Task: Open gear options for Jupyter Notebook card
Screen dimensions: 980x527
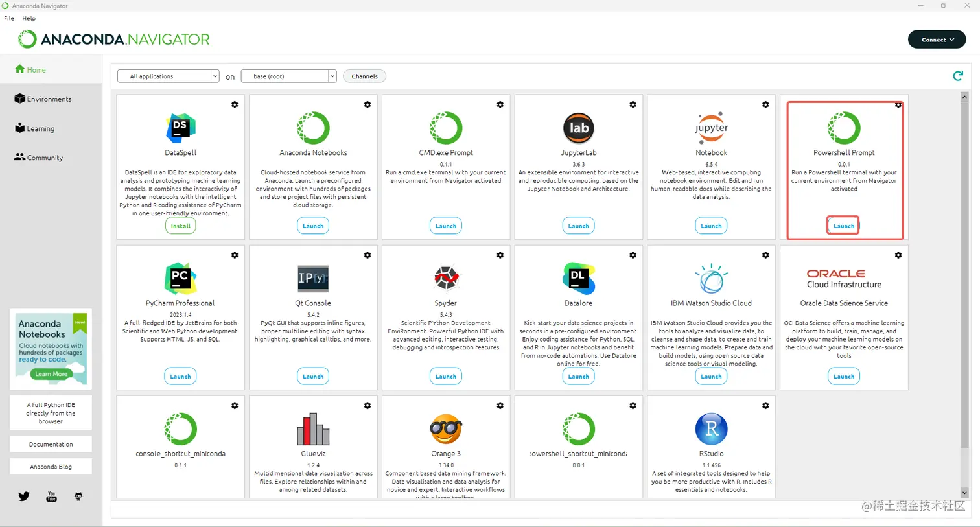Action: [765, 104]
